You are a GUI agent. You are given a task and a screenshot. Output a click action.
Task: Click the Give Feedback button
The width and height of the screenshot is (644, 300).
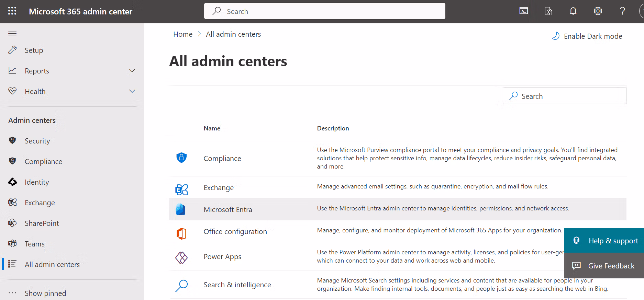coord(606,266)
